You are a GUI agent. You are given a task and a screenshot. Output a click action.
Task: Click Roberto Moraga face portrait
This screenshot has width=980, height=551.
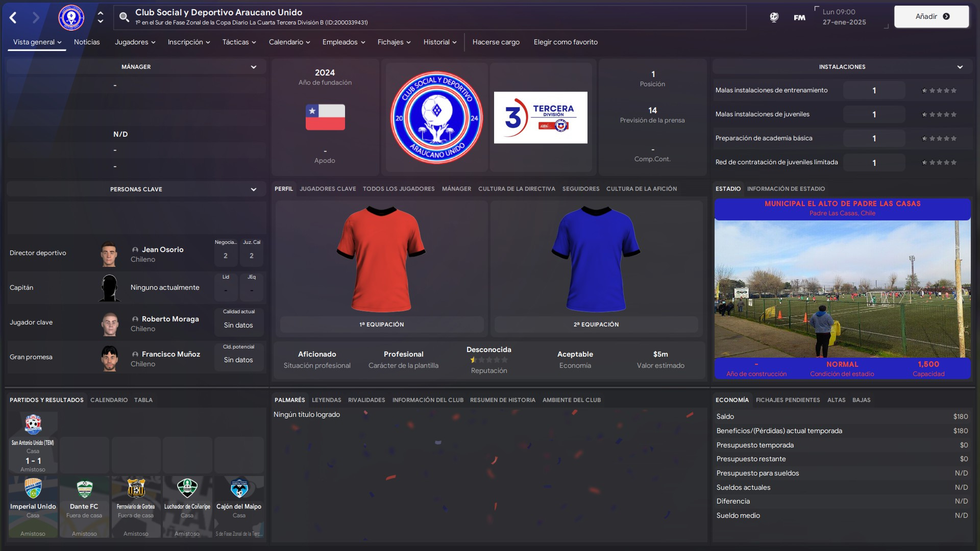pyautogui.click(x=109, y=323)
